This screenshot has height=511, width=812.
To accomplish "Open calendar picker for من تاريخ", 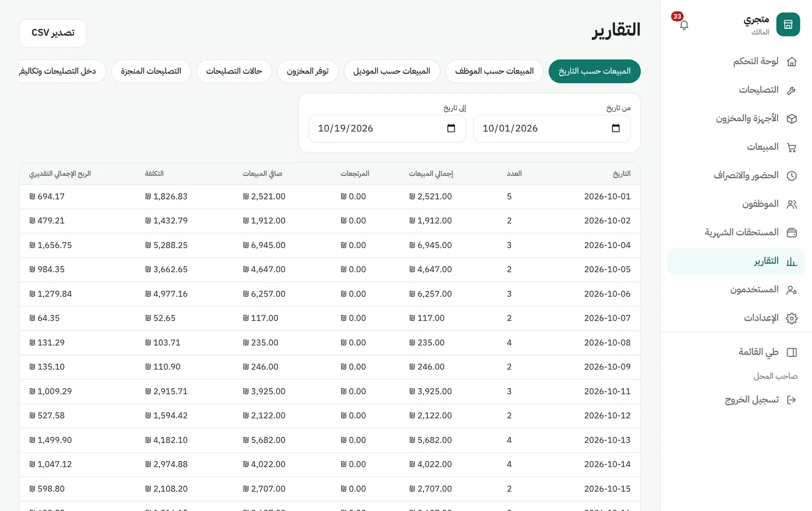I will (x=616, y=128).
